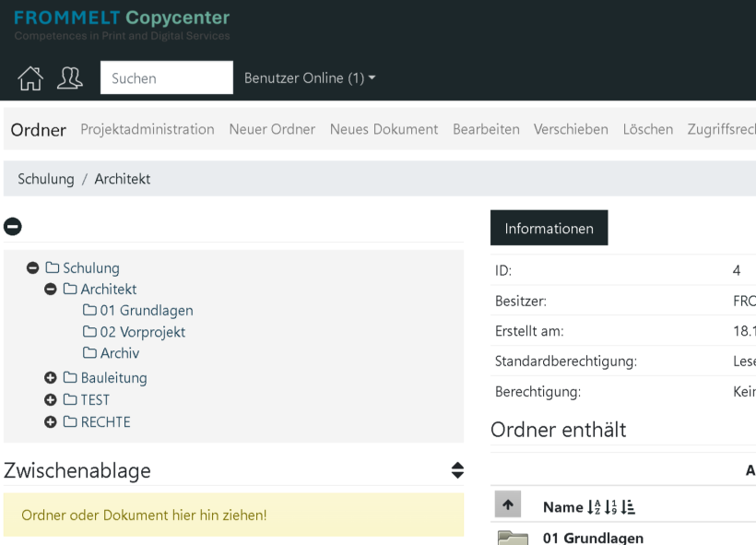Open the Benutzer Online dropdown

tap(310, 78)
